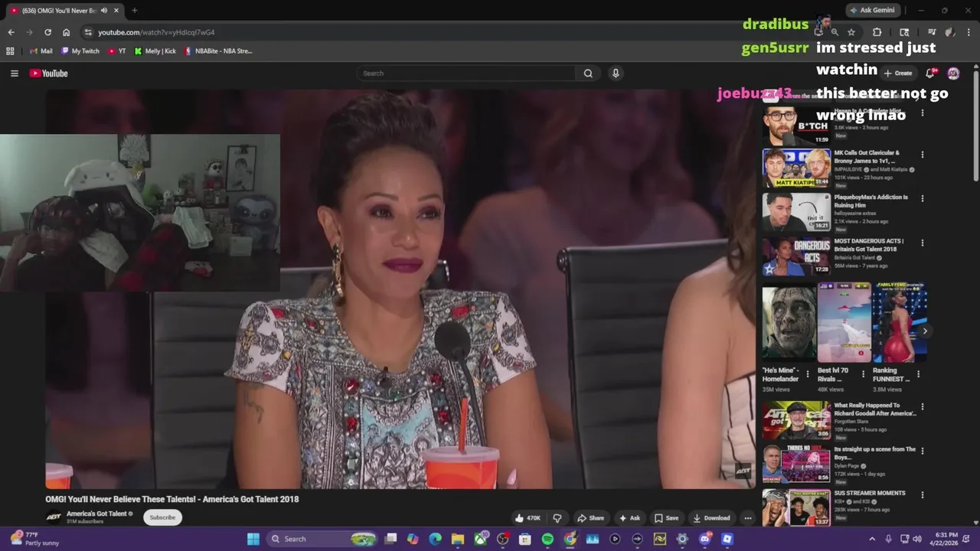Open video options for MK Calls Out Clavicular
This screenshot has width=980, height=551.
922,155
